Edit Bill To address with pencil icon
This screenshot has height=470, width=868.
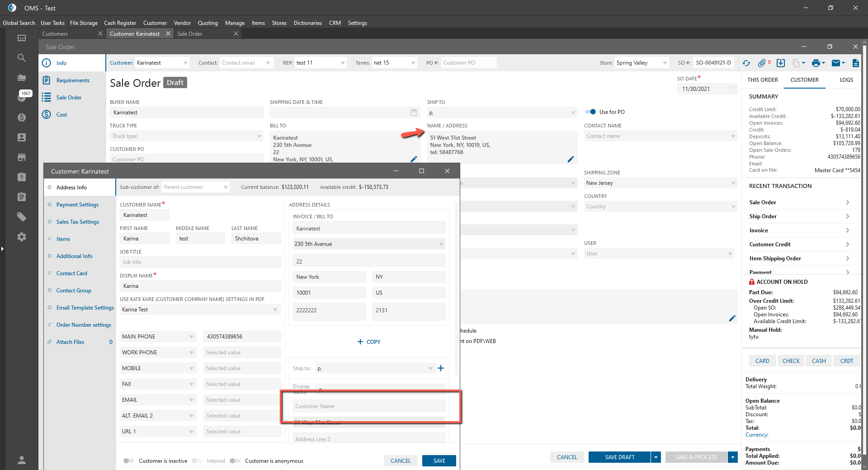click(x=414, y=159)
